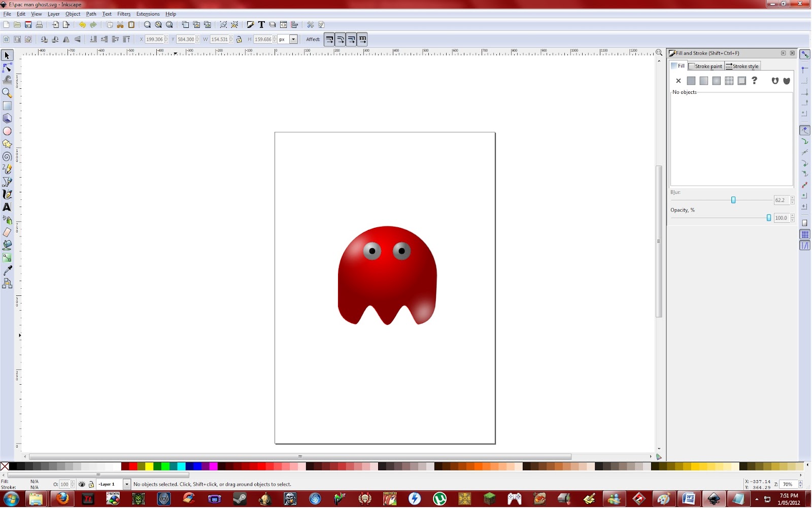Select the Connector tool
This screenshot has height=508, width=812.
[7, 284]
